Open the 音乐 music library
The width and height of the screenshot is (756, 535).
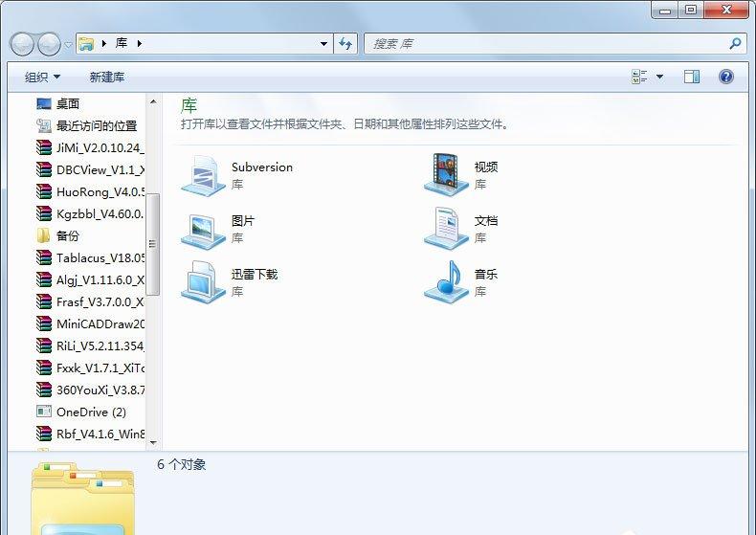point(460,282)
